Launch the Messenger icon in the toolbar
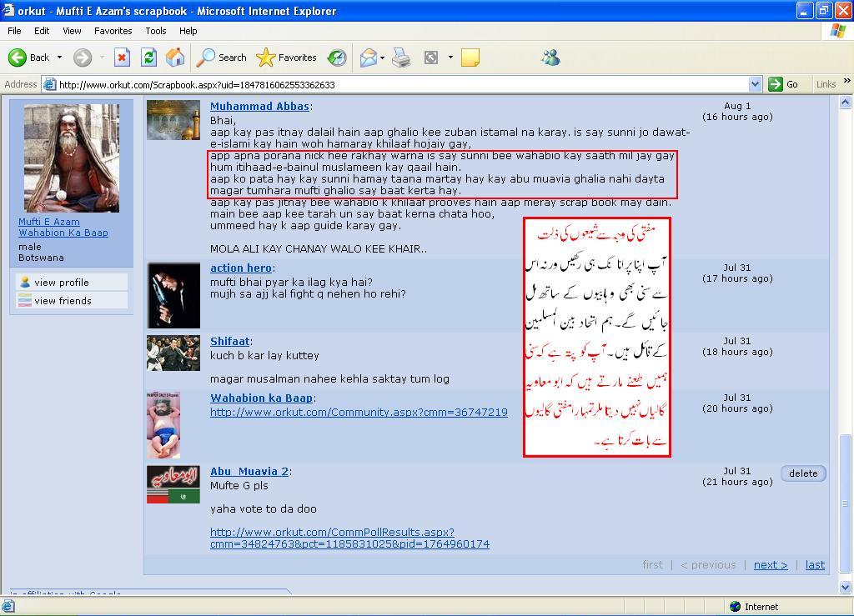The image size is (854, 616). point(550,58)
